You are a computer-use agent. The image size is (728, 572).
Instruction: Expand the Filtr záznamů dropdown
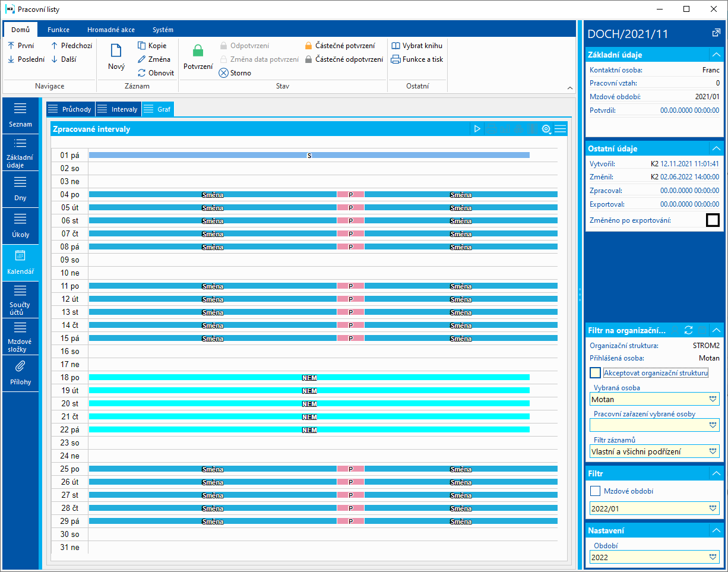(713, 451)
